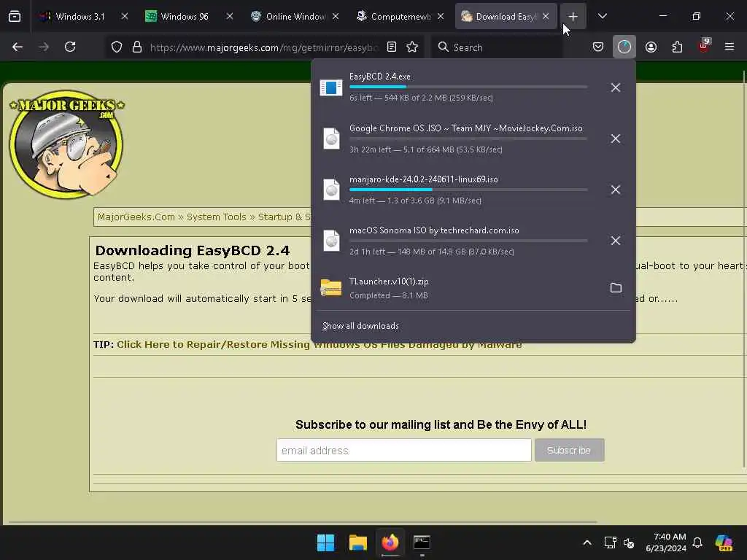The height and width of the screenshot is (560, 747).
Task: Open the Extensions puzzle icon
Action: pyautogui.click(x=677, y=47)
